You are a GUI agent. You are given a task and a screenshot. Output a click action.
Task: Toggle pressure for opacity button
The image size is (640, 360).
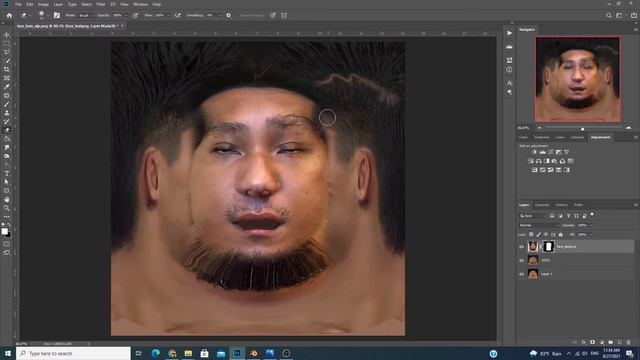coord(135,15)
